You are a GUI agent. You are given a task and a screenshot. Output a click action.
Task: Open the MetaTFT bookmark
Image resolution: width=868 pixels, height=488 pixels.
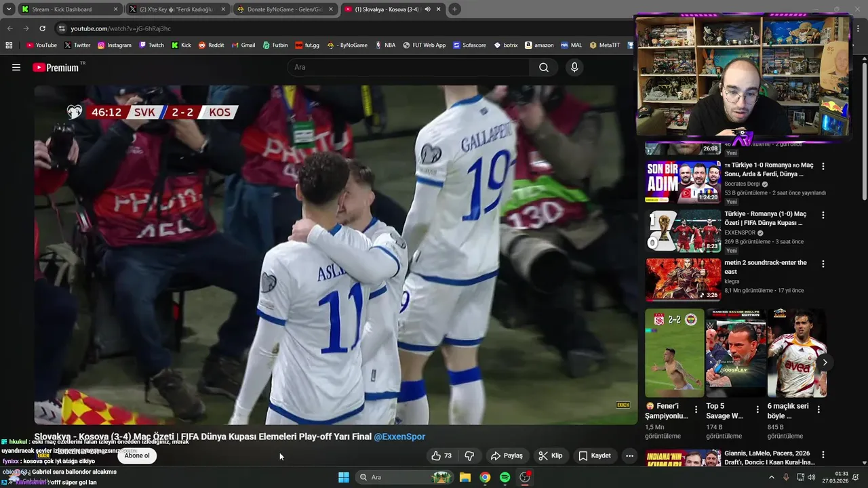point(605,45)
